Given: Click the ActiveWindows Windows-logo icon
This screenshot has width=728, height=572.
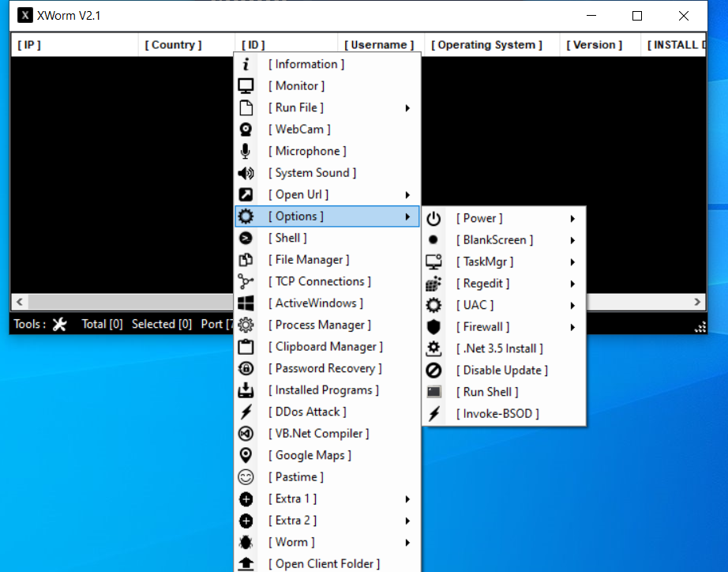Looking at the screenshot, I should (246, 303).
